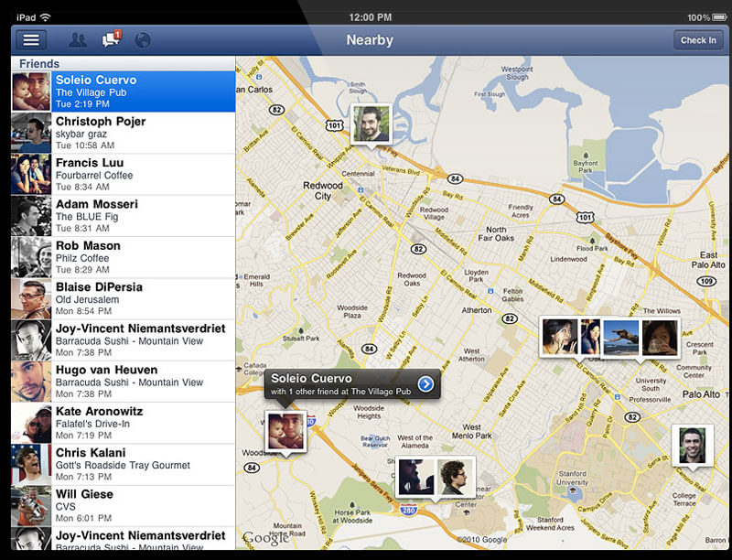Select Will Giese at CVS
The image size is (732, 560).
click(124, 506)
